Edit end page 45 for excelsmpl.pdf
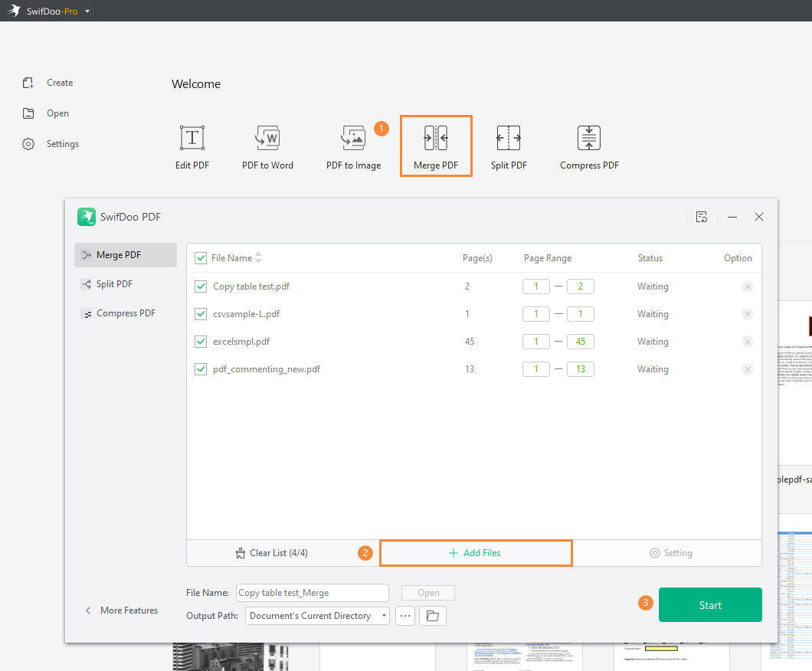This screenshot has height=671, width=812. tap(581, 341)
